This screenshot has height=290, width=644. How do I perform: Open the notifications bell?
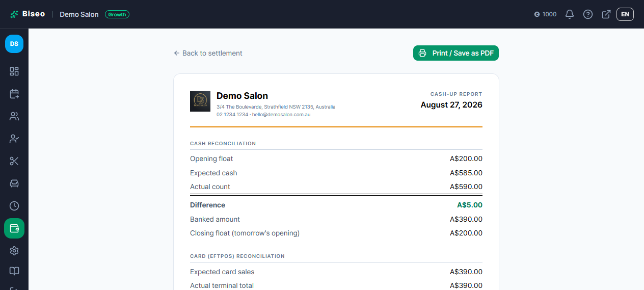(570, 14)
